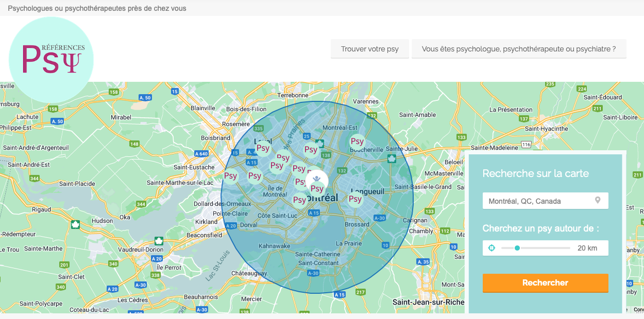Open the Trouver votre psy page

click(x=370, y=49)
